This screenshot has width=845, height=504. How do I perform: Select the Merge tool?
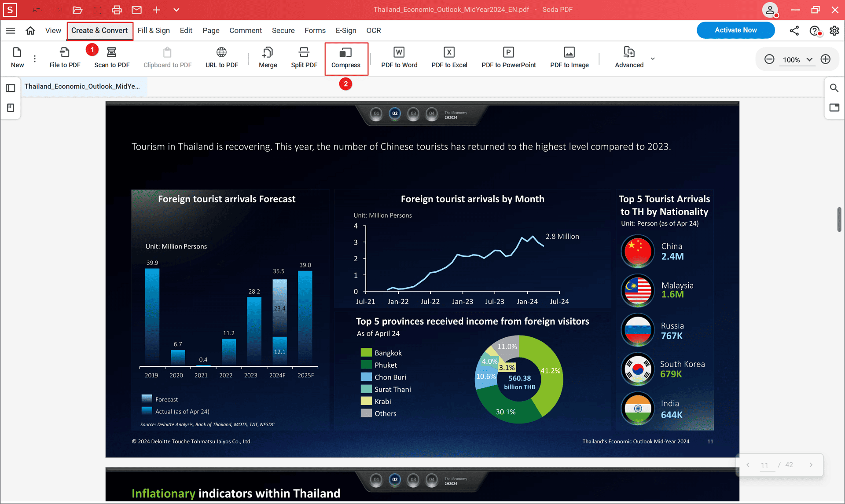268,58
